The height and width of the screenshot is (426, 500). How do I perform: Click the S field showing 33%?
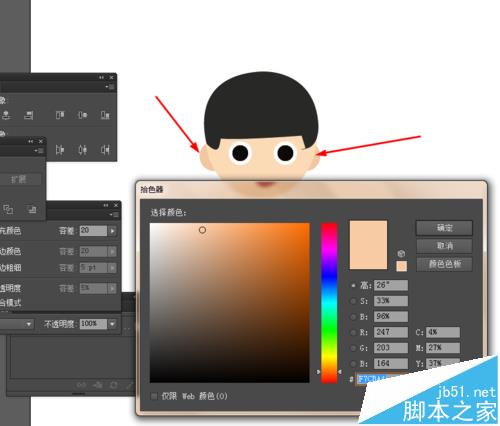click(391, 301)
